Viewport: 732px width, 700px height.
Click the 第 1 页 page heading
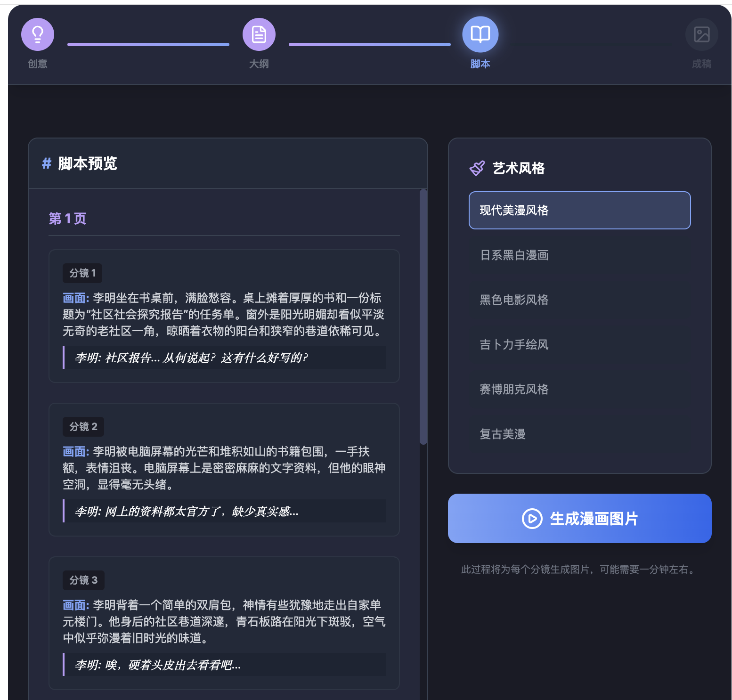click(x=67, y=219)
